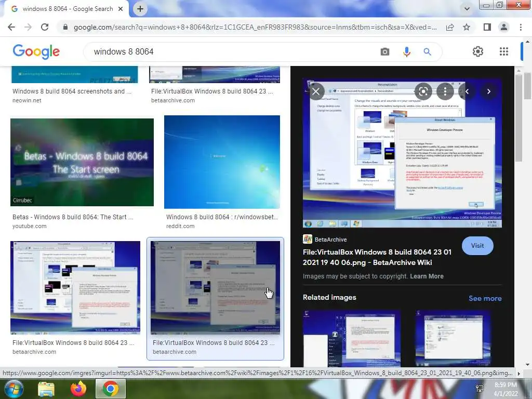Open the reddit.com Windows 8 build 8064 thumbnail
532x399 pixels.
coord(222,162)
